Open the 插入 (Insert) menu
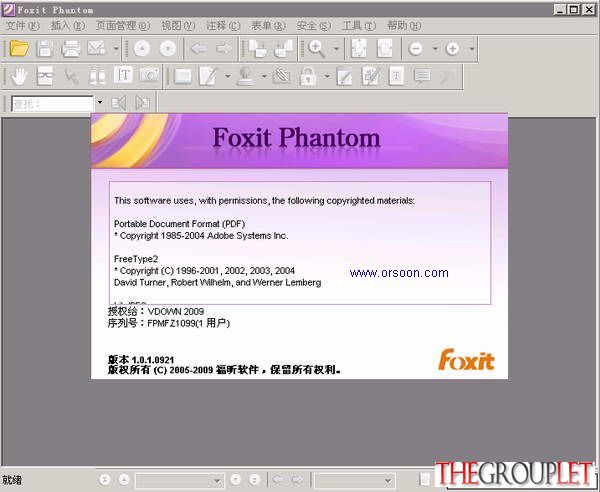 pos(68,26)
